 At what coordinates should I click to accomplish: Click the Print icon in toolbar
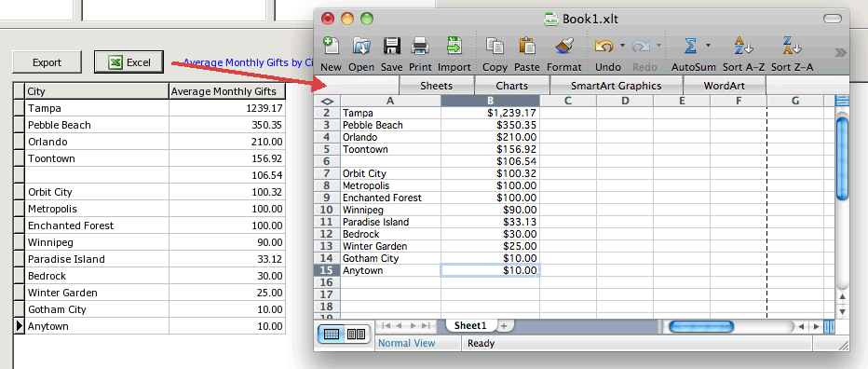pyautogui.click(x=420, y=46)
